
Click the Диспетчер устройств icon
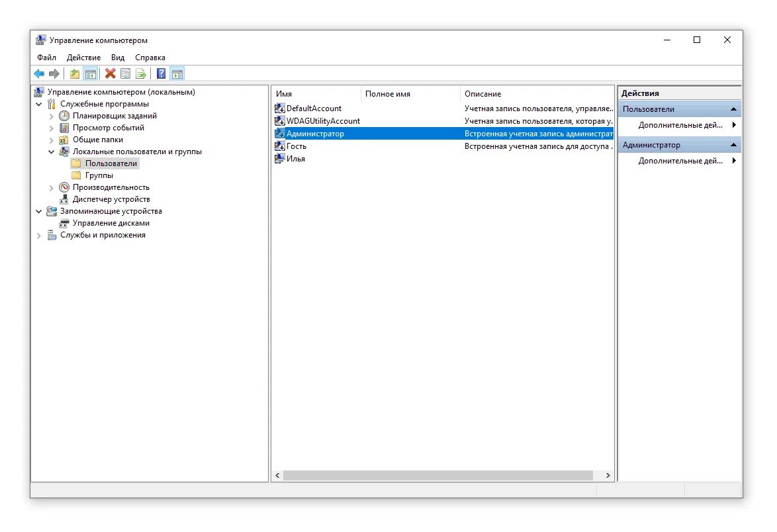click(x=64, y=199)
